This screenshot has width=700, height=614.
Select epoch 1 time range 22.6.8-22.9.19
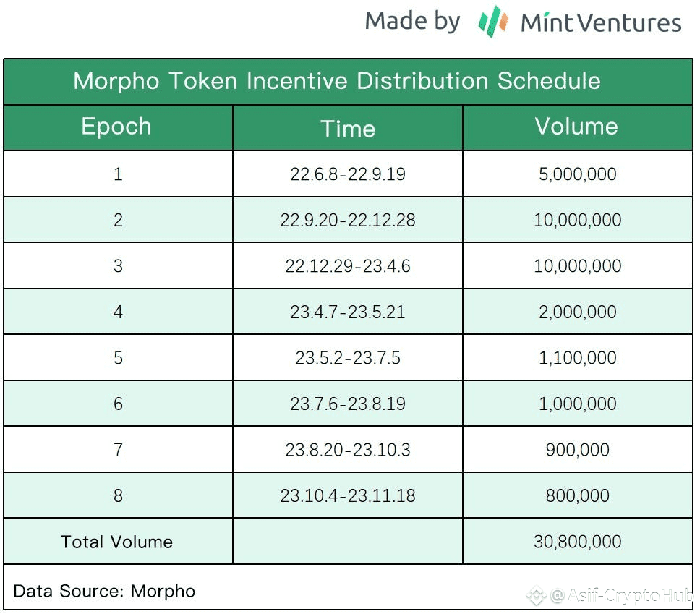pyautogui.click(x=348, y=174)
